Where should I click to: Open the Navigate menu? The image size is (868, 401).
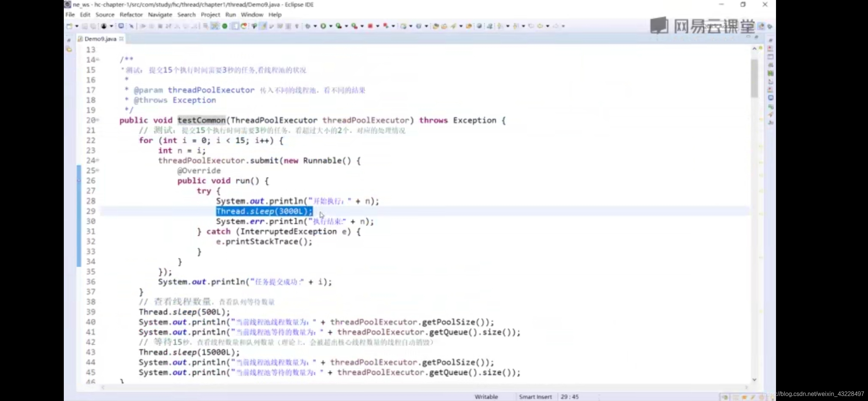pos(160,14)
